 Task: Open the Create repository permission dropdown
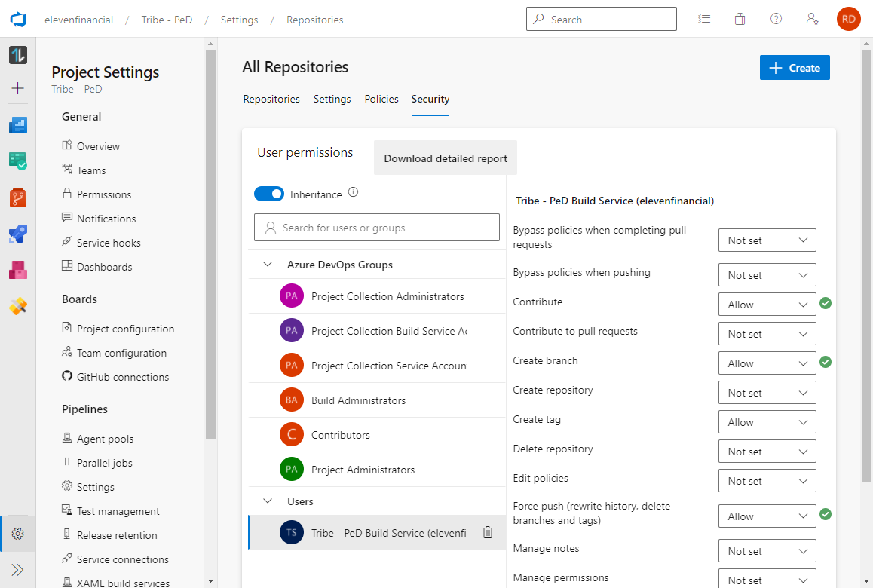point(767,393)
